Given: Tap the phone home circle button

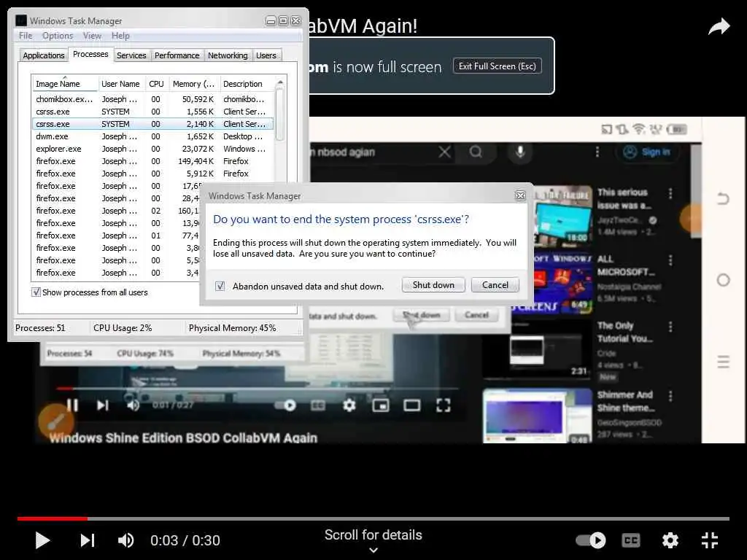Looking at the screenshot, I should tap(723, 280).
